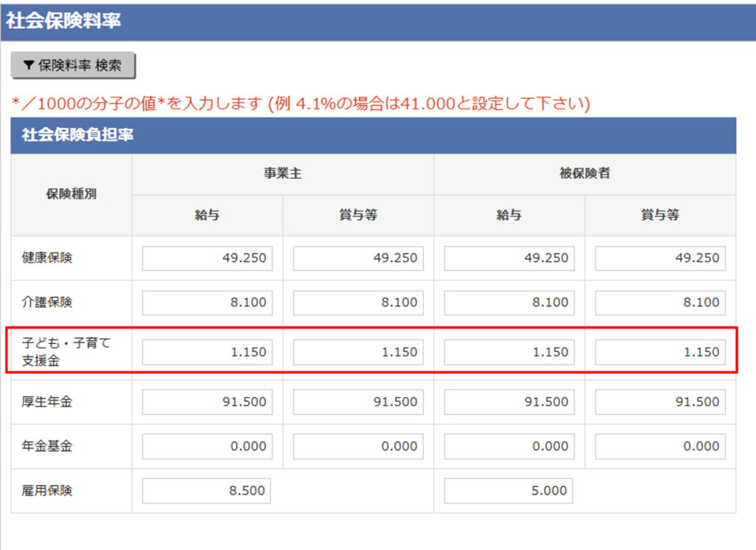This screenshot has height=550, width=756.
Task: Click employer rate field for 雇用保険
Action: 207,490
